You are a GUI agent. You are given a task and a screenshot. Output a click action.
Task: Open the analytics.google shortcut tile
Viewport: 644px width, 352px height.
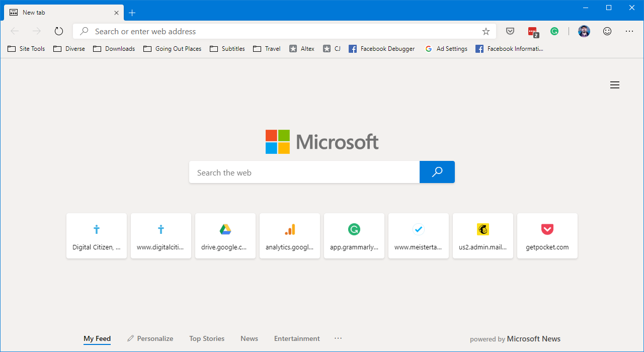point(290,235)
